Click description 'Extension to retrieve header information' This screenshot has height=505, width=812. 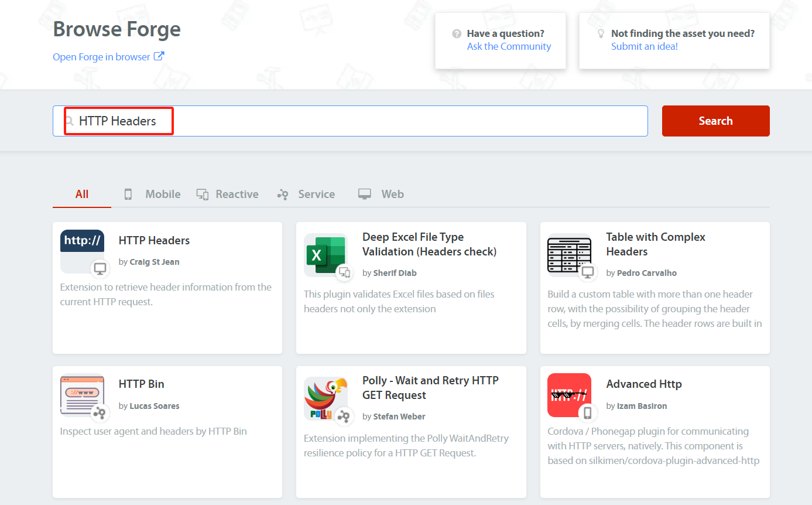(166, 295)
